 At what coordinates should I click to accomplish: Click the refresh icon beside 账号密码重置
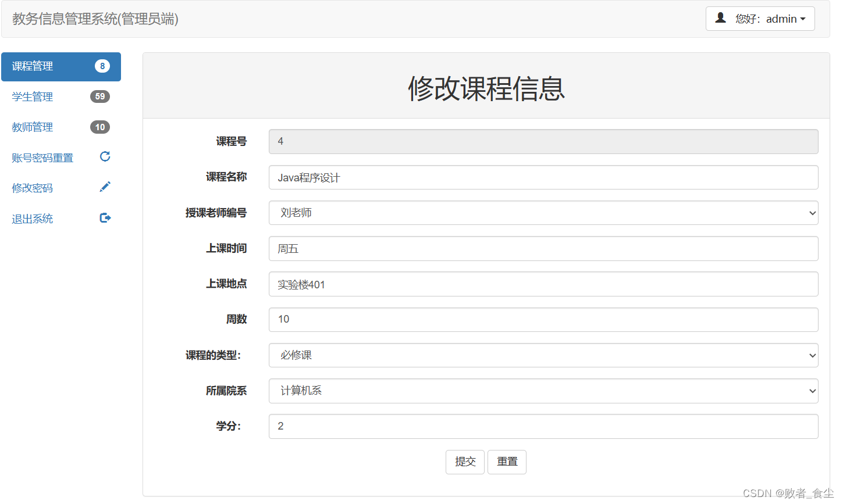(105, 156)
